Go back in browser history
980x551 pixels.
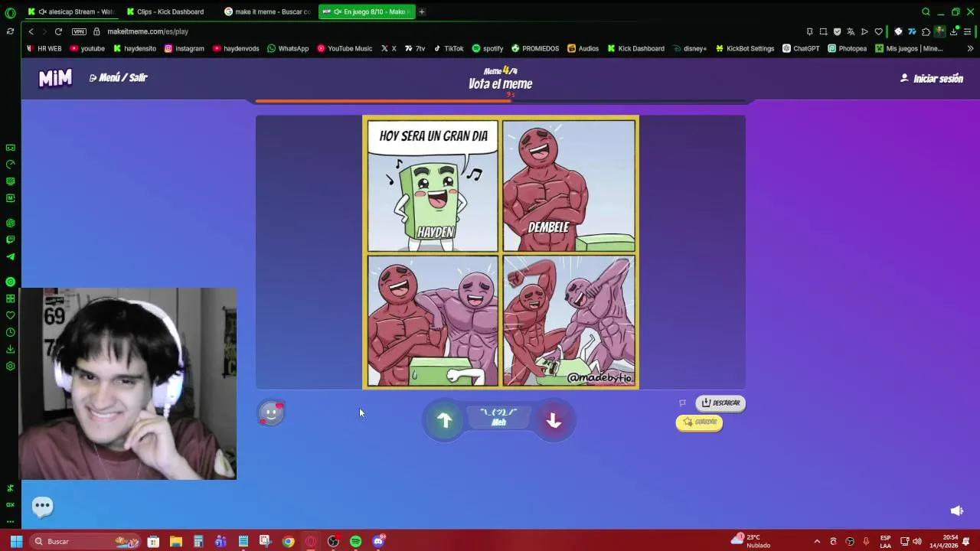pyautogui.click(x=31, y=31)
